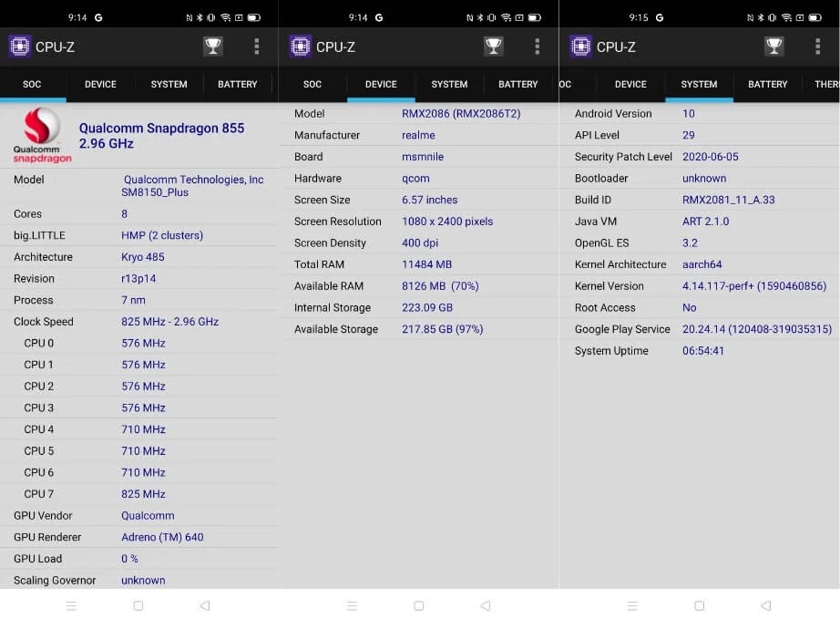Open the three-dot overflow menu in the third screen
This screenshot has height=619, width=840.
point(817,46)
